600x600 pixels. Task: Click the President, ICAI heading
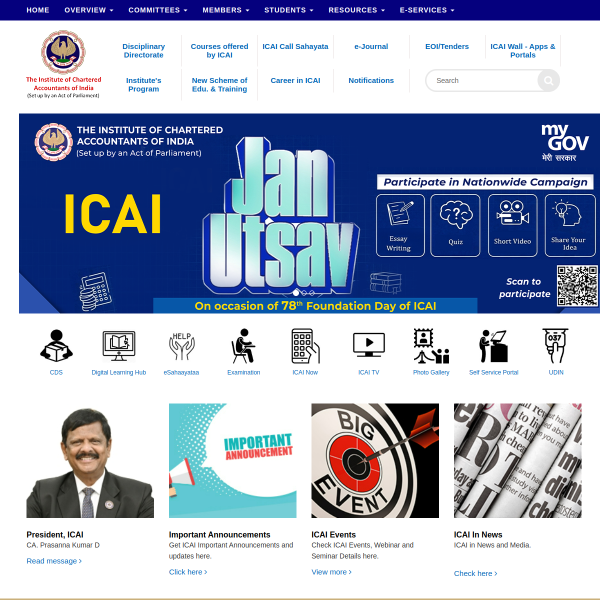[x=55, y=535]
